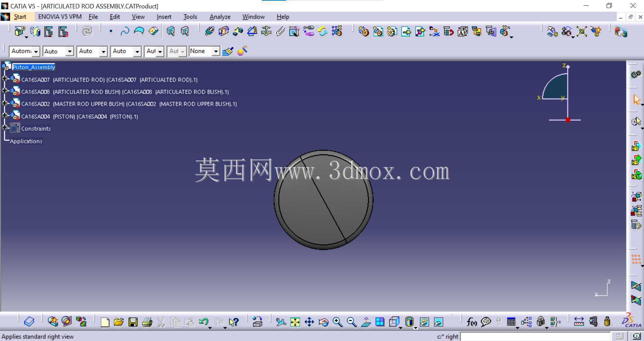644x341 pixels.
Task: Open the Tools menu
Action: click(x=190, y=17)
